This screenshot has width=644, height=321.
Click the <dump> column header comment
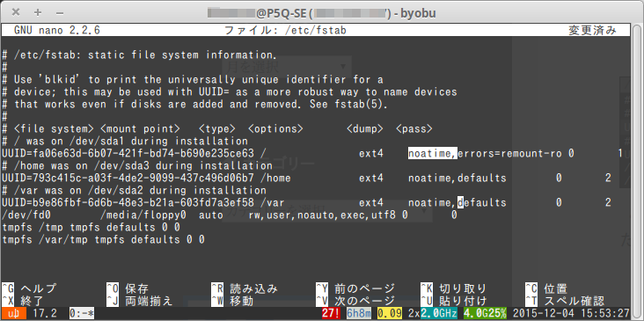(x=365, y=129)
